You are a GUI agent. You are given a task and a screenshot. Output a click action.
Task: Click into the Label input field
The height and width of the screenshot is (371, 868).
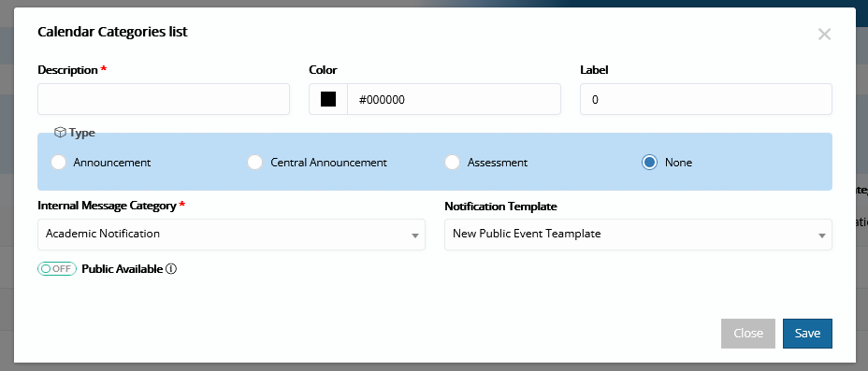pyautogui.click(x=706, y=99)
